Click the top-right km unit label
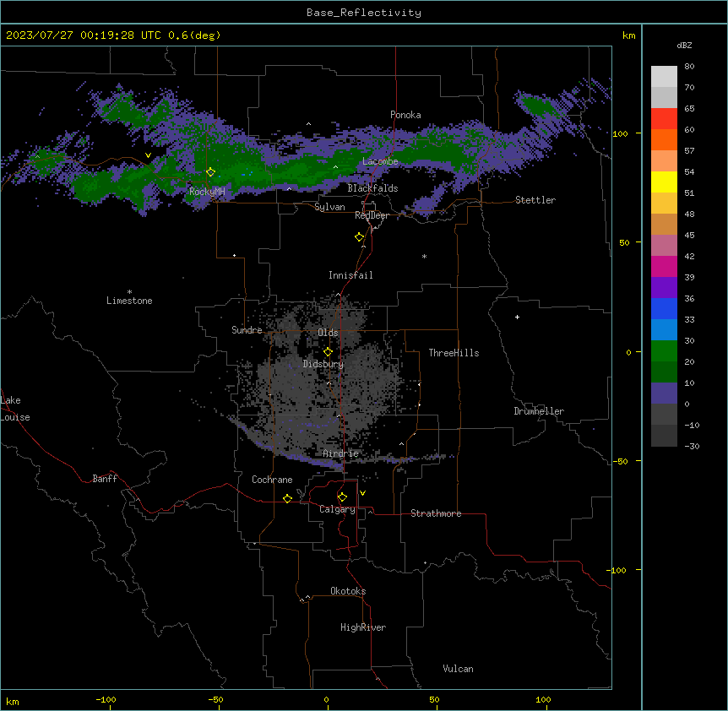 pyautogui.click(x=628, y=35)
